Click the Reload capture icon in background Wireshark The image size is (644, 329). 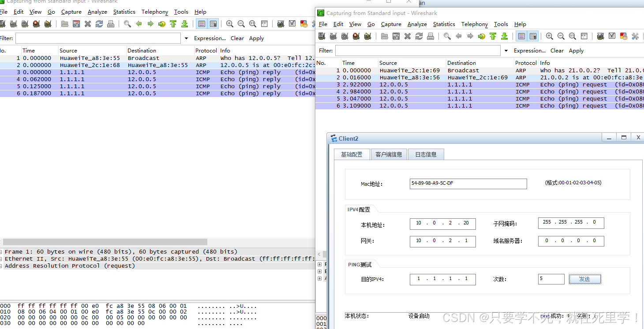click(x=99, y=24)
